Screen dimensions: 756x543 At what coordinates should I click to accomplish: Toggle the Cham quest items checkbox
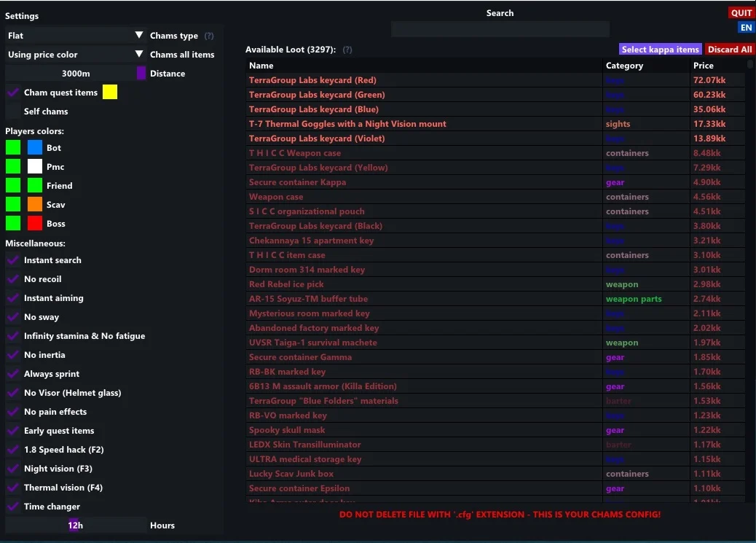(13, 93)
